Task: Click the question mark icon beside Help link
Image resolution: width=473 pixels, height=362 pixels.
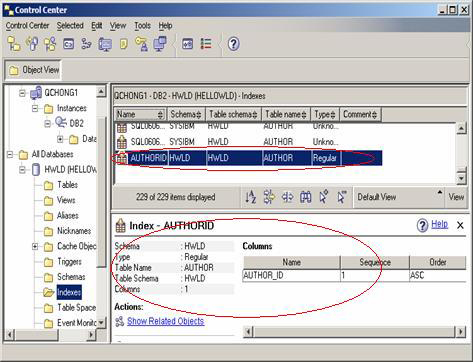Action: click(422, 225)
